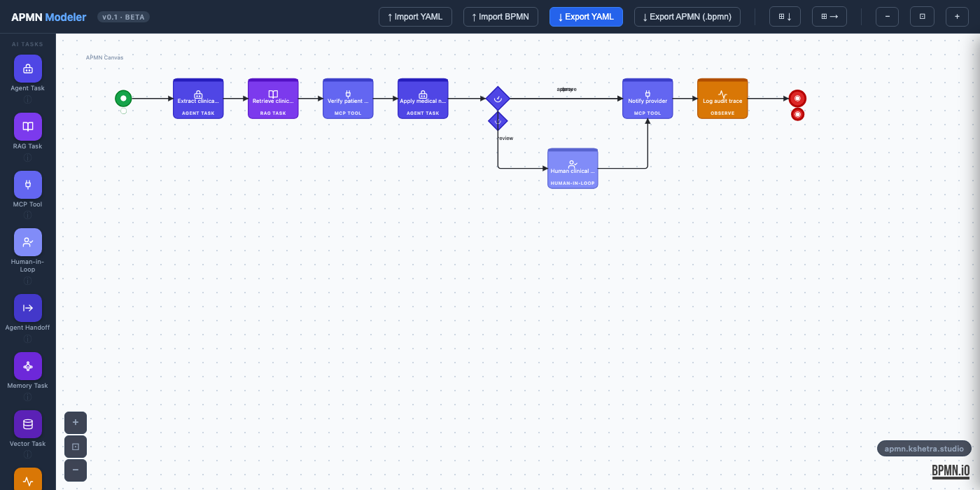Viewport: 980px width, 490px height.
Task: Zoom in with top toolbar plus button
Action: (957, 17)
